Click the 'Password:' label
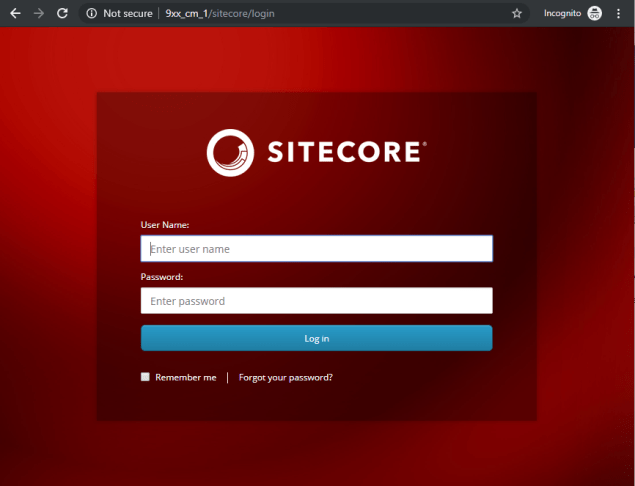 click(162, 277)
